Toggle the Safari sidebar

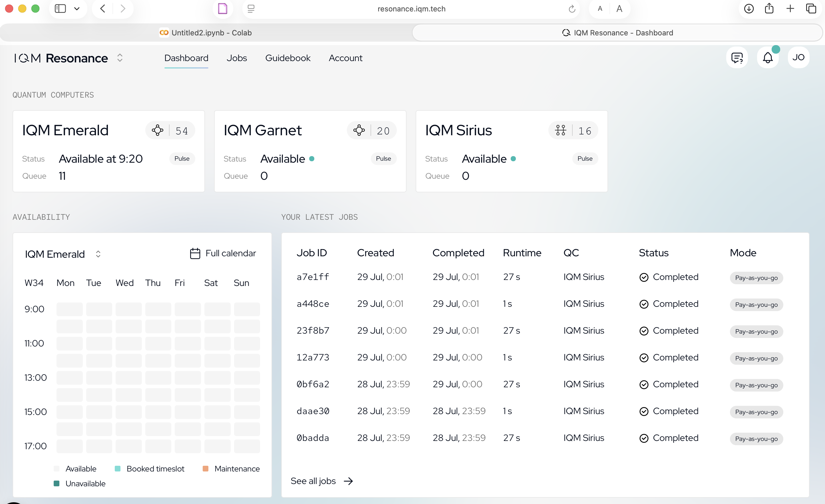[60, 9]
